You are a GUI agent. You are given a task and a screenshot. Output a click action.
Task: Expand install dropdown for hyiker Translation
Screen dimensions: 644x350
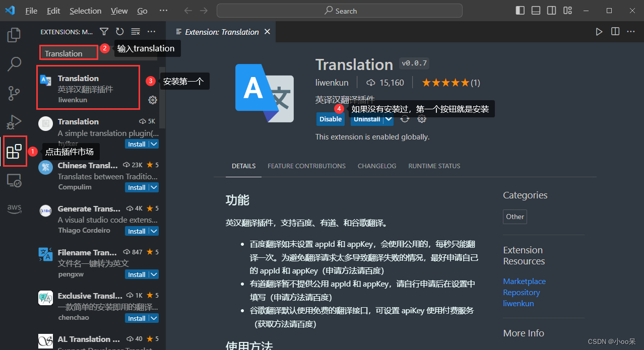pos(154,144)
